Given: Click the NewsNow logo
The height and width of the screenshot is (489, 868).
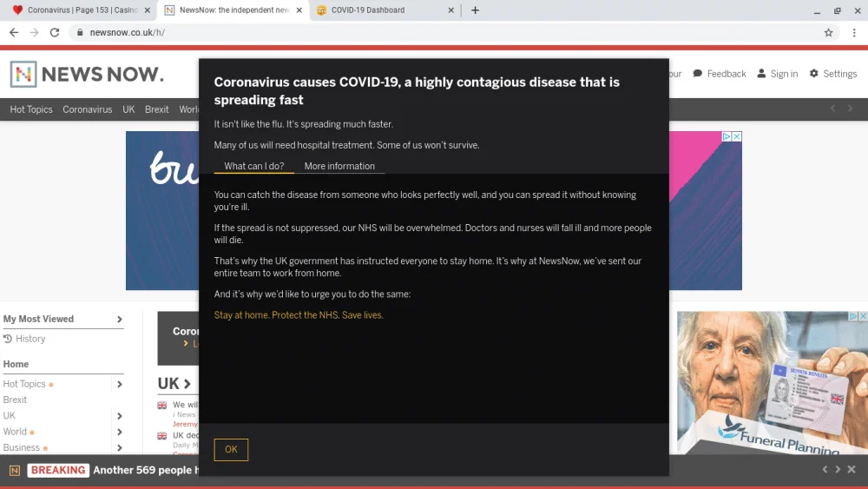Looking at the screenshot, I should 87,74.
